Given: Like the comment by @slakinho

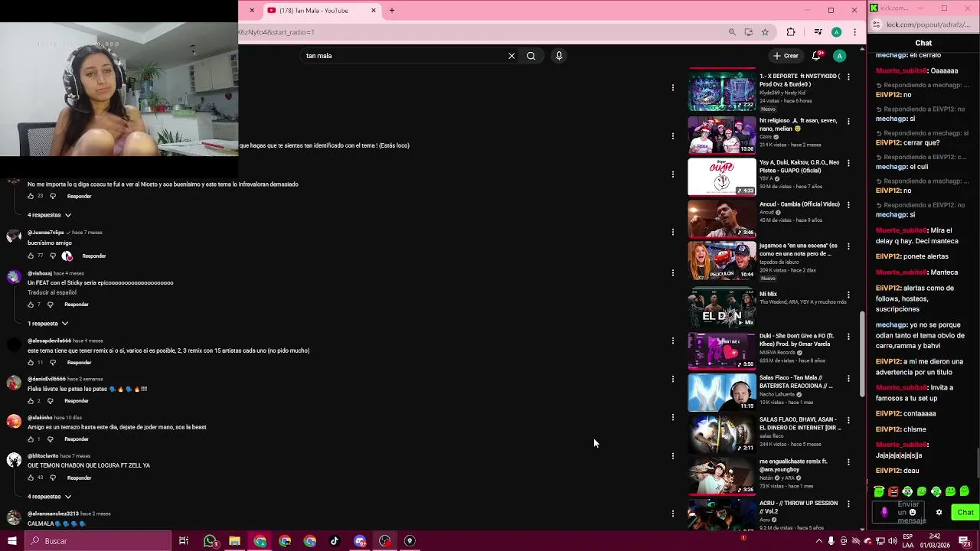Looking at the screenshot, I should pos(31,439).
